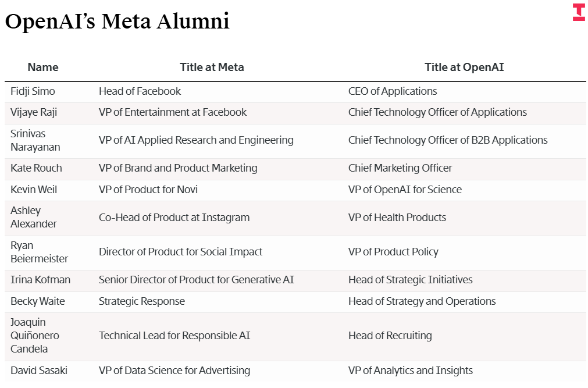Click 'Chief Marketing Officer' cell
Screen dimensions: 588x388
[x=400, y=168]
